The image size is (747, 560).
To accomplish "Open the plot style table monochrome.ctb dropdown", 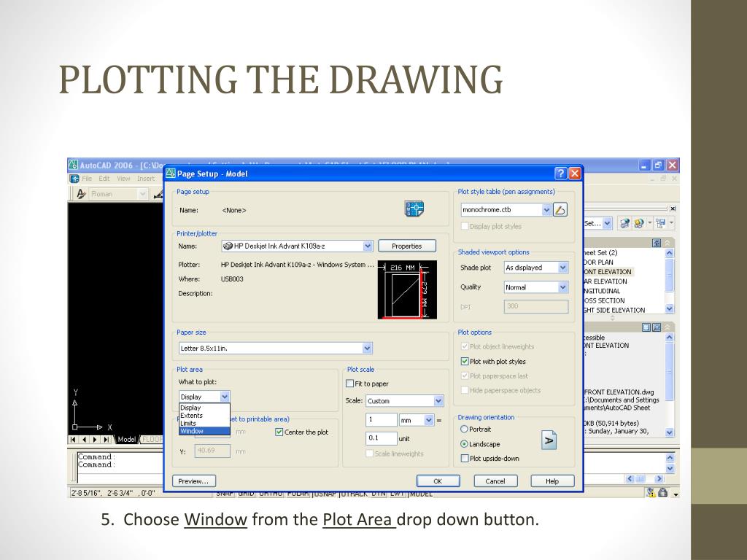I will [546, 209].
